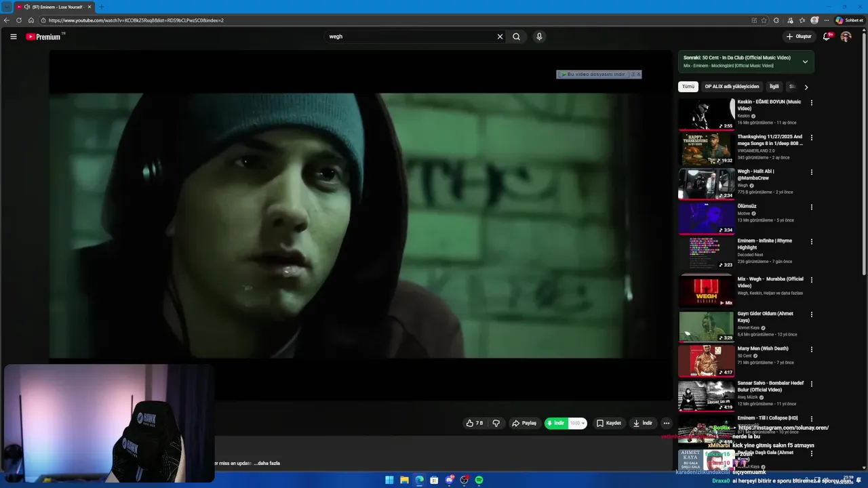This screenshot has width=868, height=488.
Task: Expand description with ...daha fazla
Action: pos(267,463)
